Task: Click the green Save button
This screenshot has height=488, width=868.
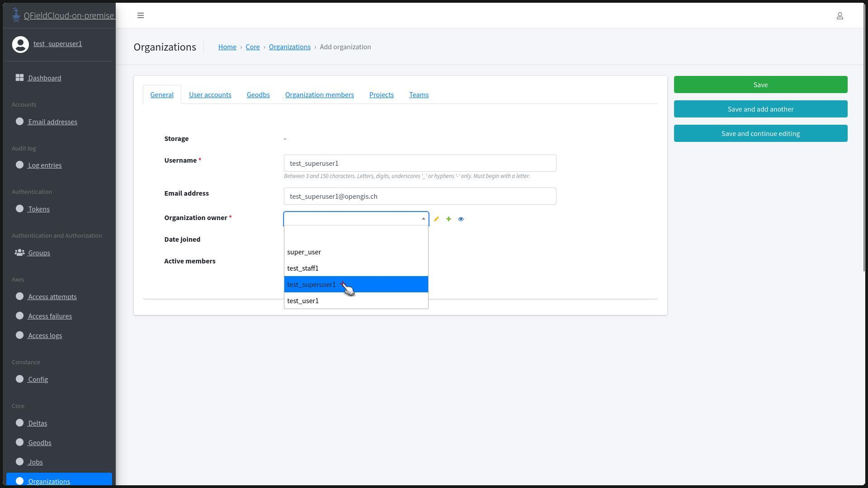Action: coord(760,85)
